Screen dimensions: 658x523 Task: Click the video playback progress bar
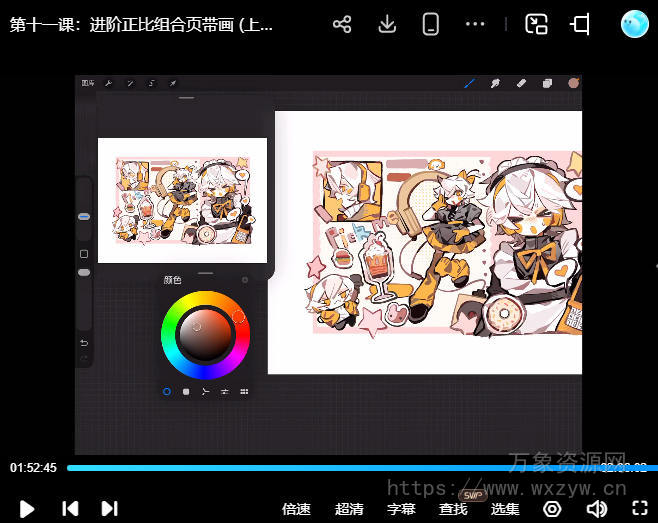coord(330,467)
